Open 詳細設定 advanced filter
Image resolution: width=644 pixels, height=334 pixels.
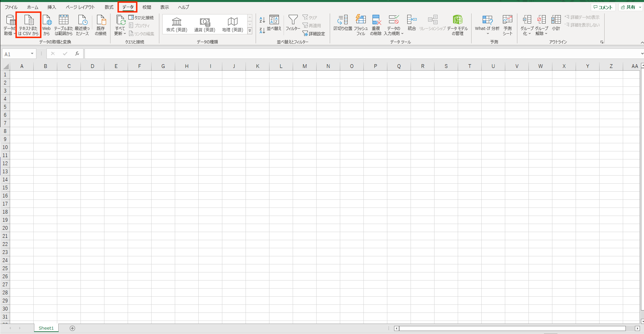pyautogui.click(x=314, y=34)
